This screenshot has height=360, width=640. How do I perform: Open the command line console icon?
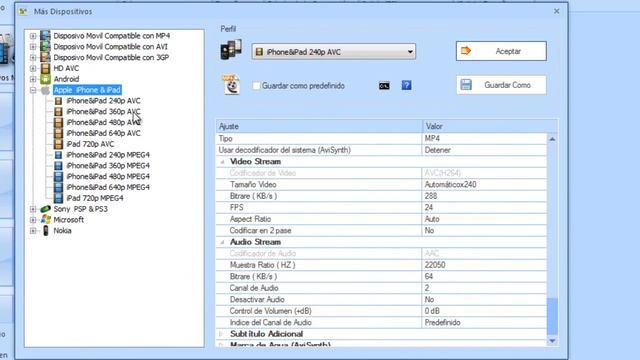click(384, 86)
